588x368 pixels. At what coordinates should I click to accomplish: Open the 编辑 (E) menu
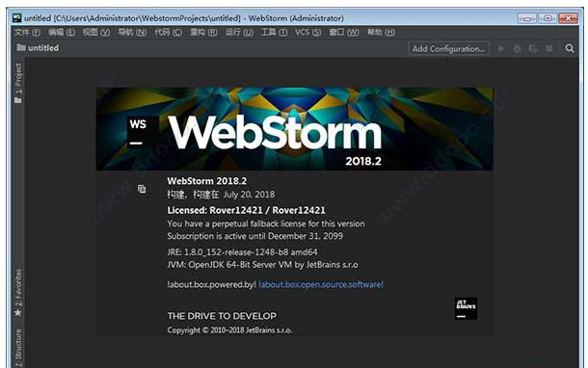click(62, 33)
